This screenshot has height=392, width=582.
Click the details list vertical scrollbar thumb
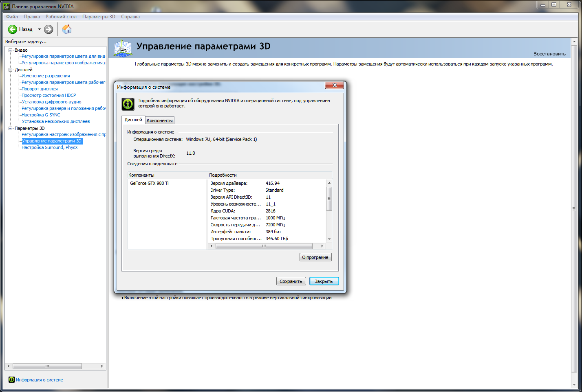[x=329, y=199]
